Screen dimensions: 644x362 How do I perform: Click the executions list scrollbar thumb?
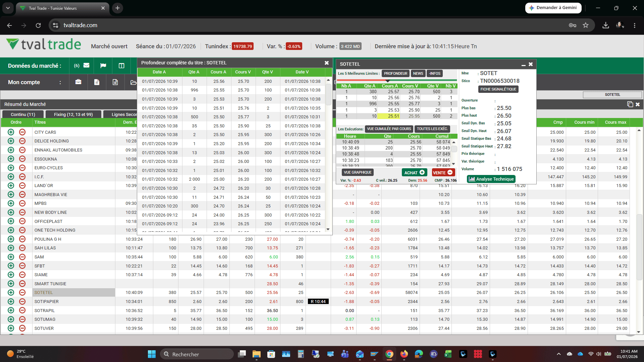click(x=454, y=149)
